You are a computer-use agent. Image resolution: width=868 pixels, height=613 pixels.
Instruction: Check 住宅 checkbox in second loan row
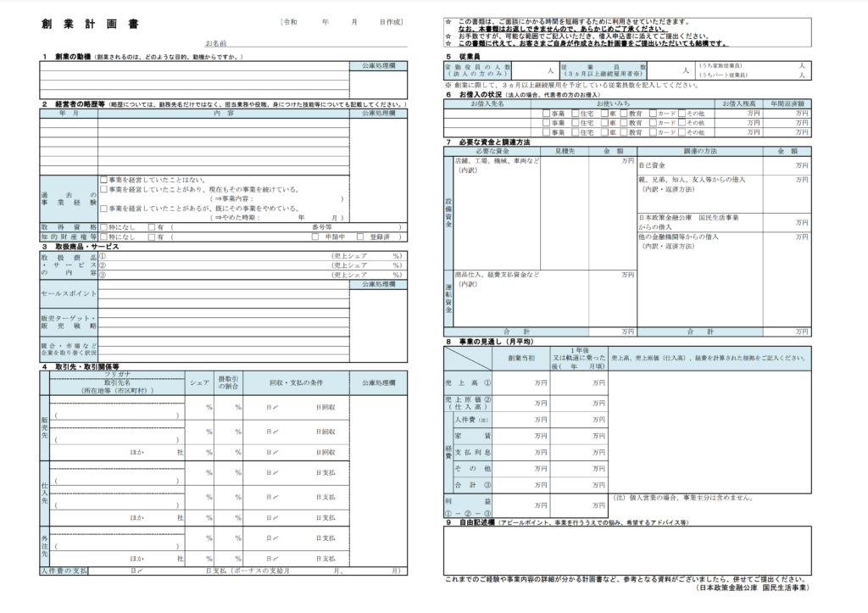[x=574, y=123]
